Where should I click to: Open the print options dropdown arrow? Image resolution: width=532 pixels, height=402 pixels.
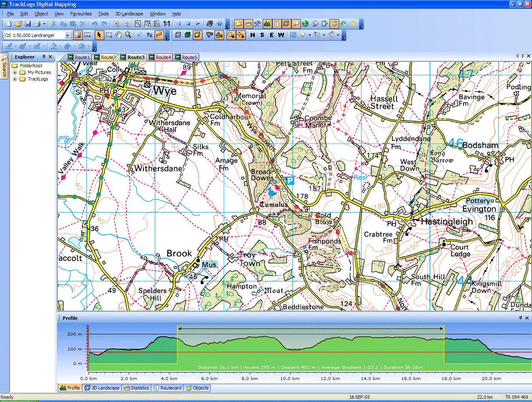coord(44,24)
